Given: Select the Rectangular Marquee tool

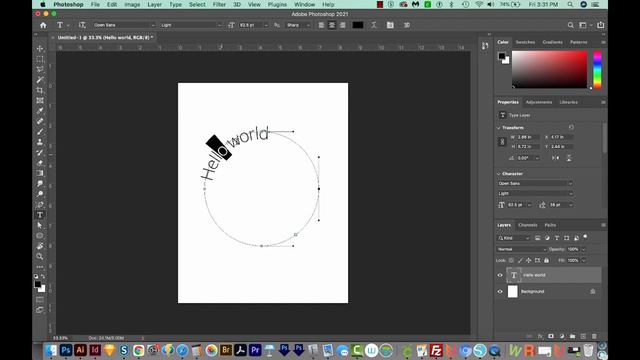Looking at the screenshot, I should pyautogui.click(x=40, y=59).
